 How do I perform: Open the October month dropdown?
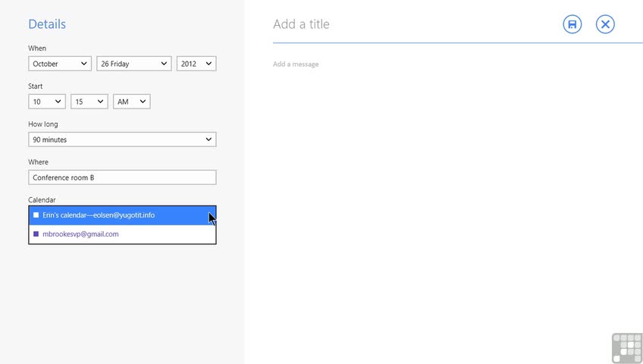60,64
